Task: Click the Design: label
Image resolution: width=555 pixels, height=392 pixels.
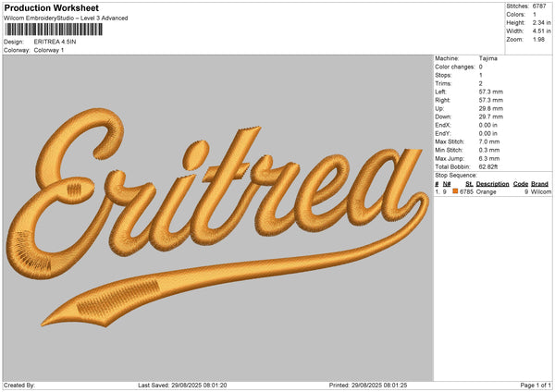Action: (14, 42)
